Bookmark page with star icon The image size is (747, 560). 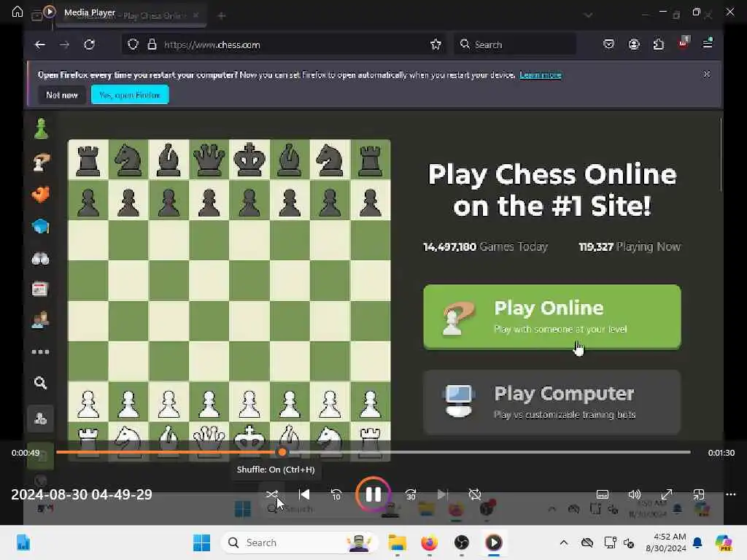point(436,44)
